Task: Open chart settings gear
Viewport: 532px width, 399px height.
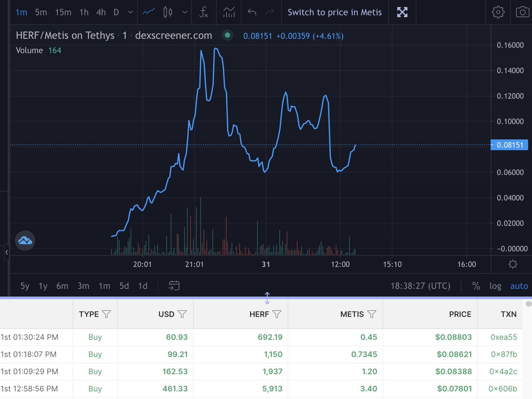Action: coord(498,12)
